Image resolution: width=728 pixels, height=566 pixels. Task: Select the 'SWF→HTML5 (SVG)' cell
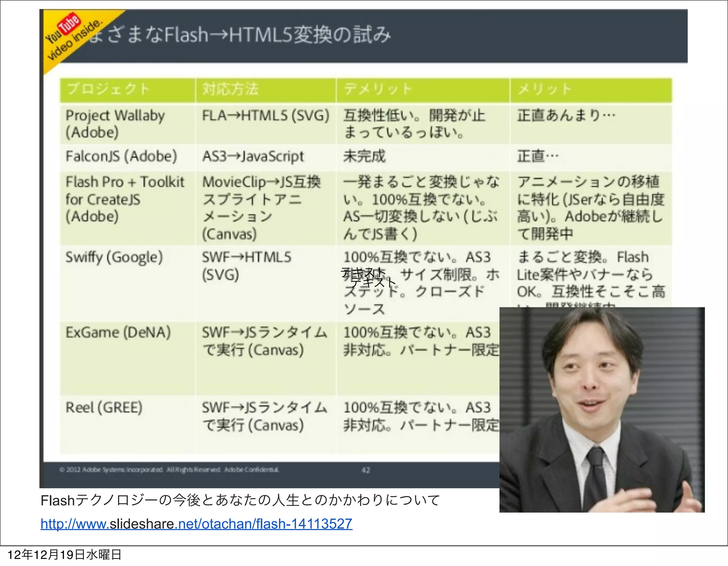coord(266,284)
